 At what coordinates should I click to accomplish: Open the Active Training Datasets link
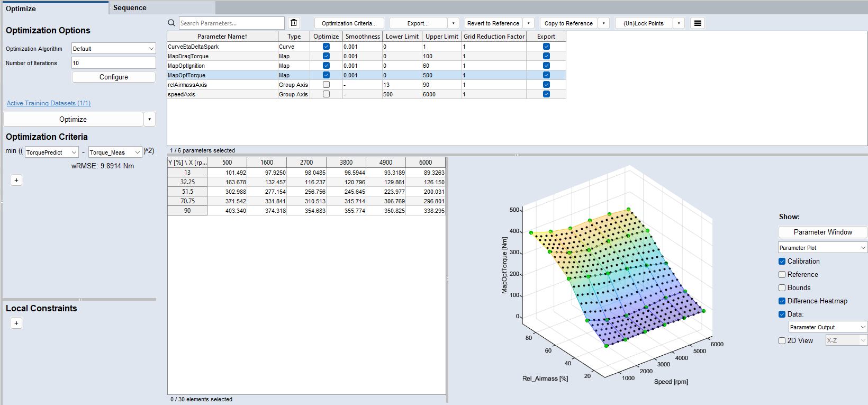click(49, 103)
